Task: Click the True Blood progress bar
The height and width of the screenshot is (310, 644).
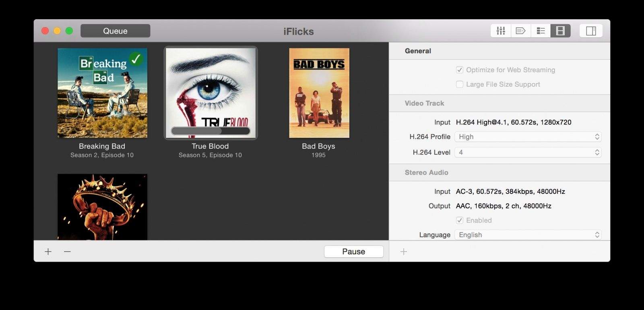Action: click(211, 131)
